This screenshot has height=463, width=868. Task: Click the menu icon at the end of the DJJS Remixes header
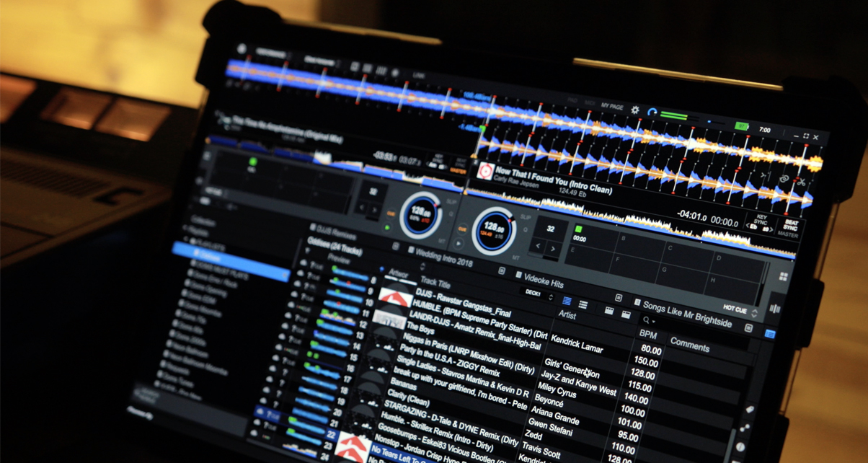(x=395, y=246)
